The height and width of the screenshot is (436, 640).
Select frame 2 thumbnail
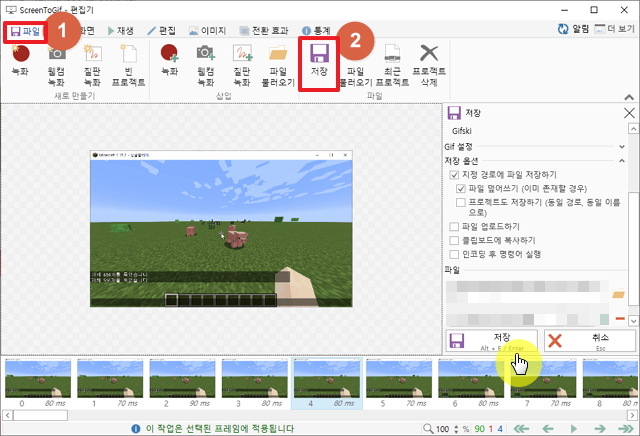tap(182, 384)
